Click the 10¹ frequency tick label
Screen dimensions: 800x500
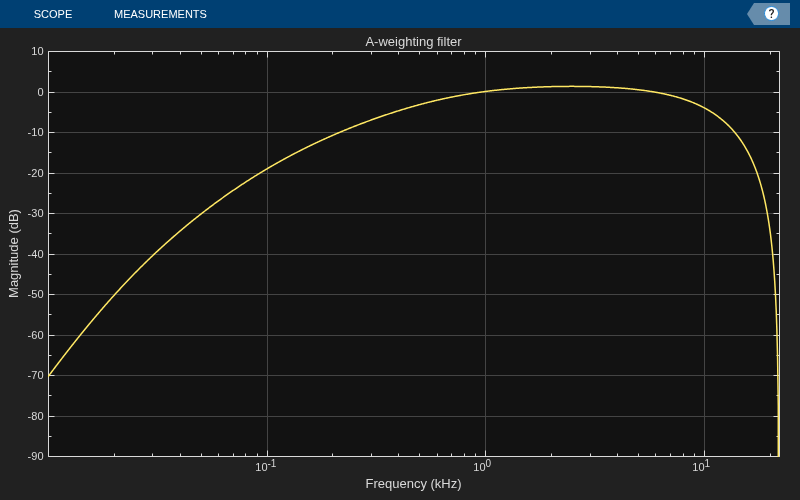click(x=701, y=466)
